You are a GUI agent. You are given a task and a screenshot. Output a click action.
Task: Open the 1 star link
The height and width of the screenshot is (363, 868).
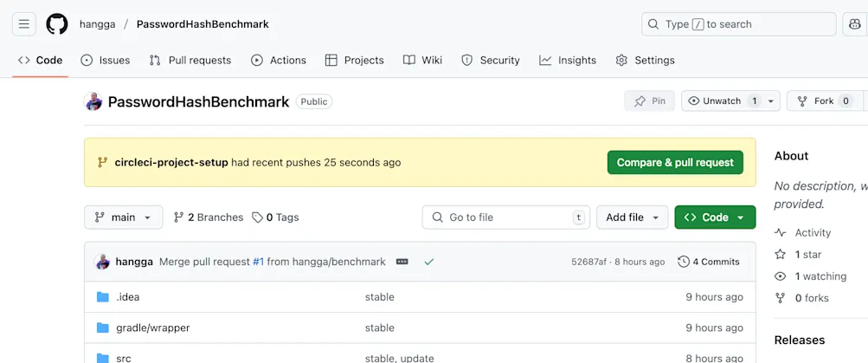tap(798, 255)
